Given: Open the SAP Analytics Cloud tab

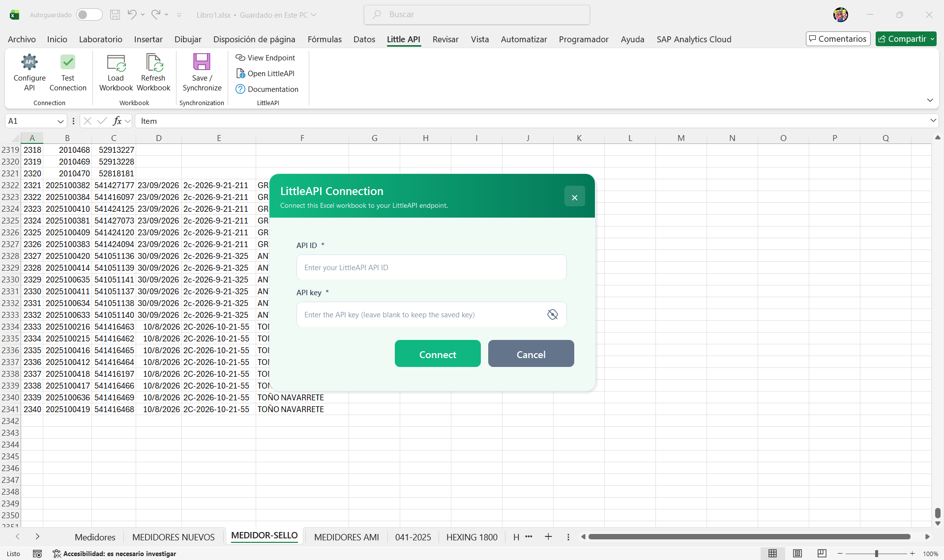Looking at the screenshot, I should point(694,39).
